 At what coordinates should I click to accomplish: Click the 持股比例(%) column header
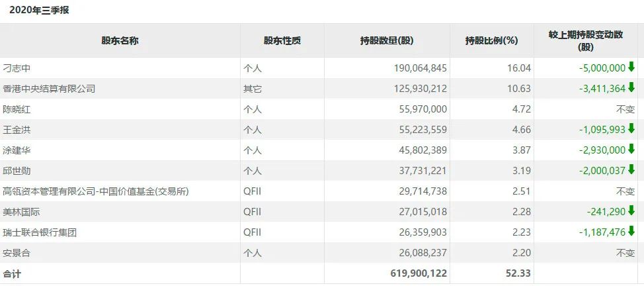click(x=491, y=40)
